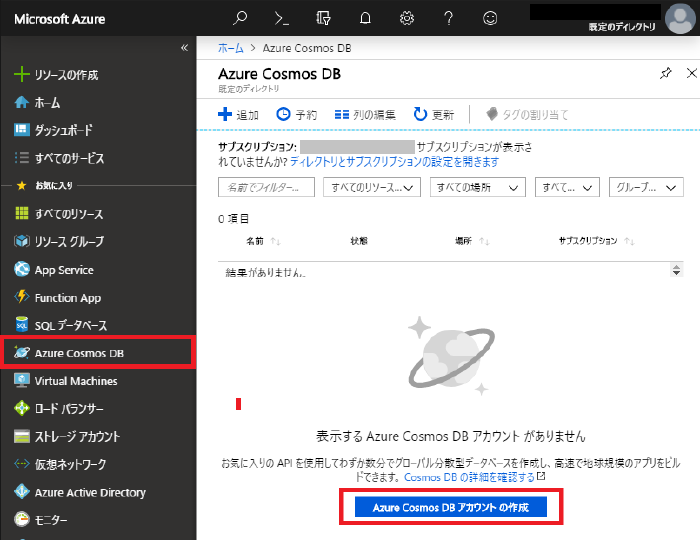Select Azure Cosmos DB in sidebar
The image size is (700, 540).
(x=98, y=353)
